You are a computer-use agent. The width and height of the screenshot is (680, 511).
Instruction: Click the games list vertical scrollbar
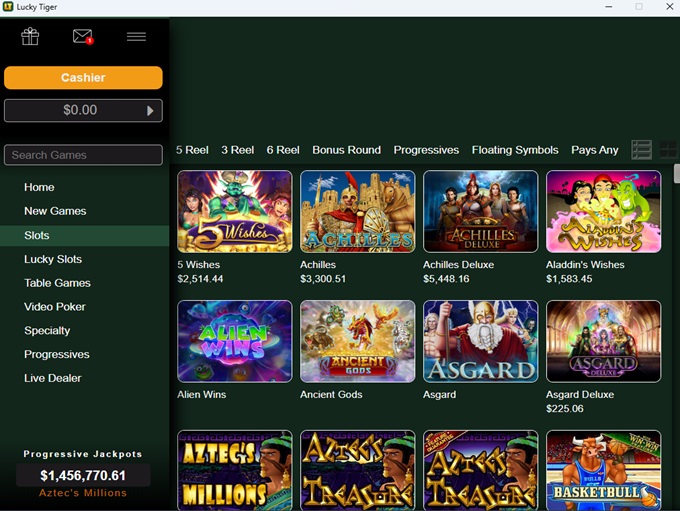point(677,174)
